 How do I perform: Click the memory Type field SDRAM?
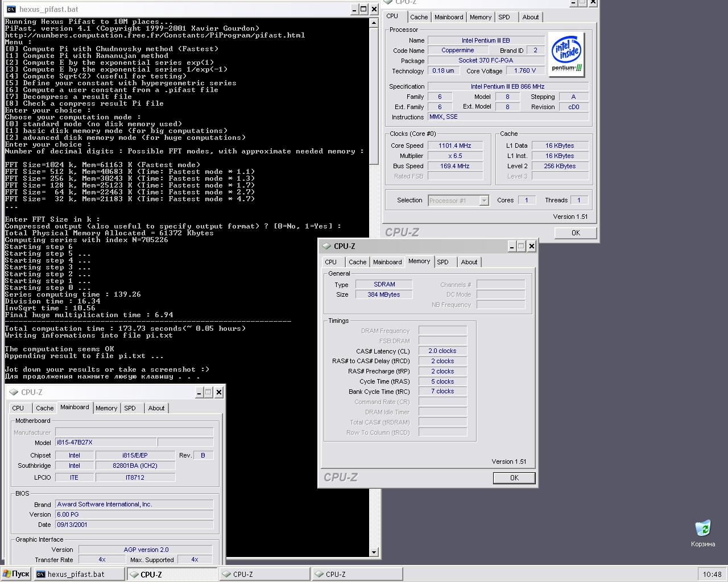point(384,284)
